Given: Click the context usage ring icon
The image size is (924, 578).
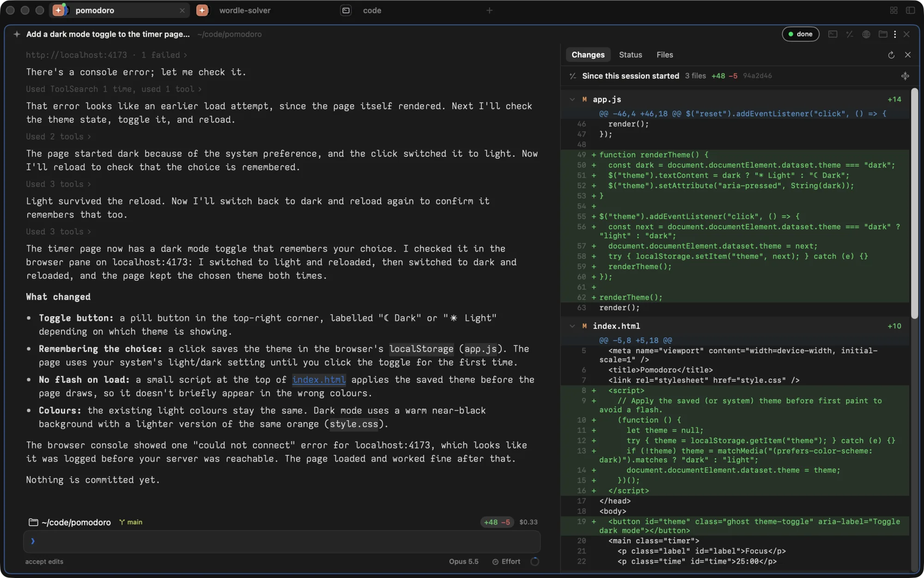Looking at the screenshot, I should tap(535, 561).
